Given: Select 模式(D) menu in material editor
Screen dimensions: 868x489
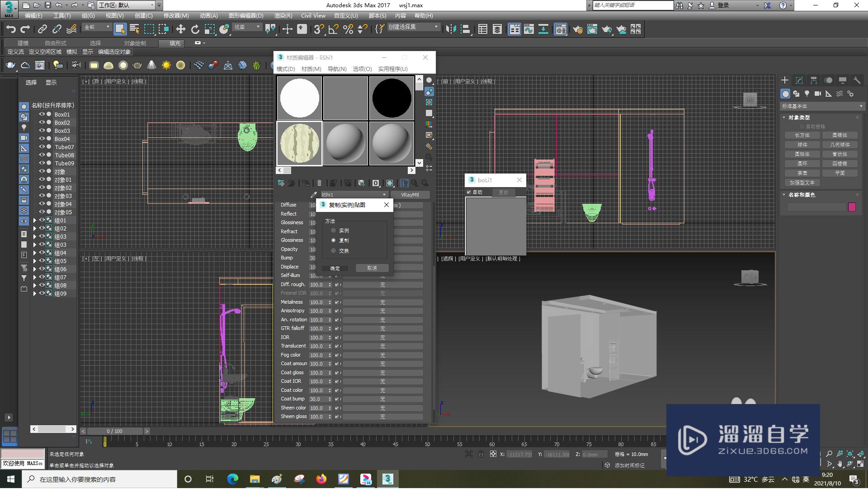Looking at the screenshot, I should pos(286,69).
